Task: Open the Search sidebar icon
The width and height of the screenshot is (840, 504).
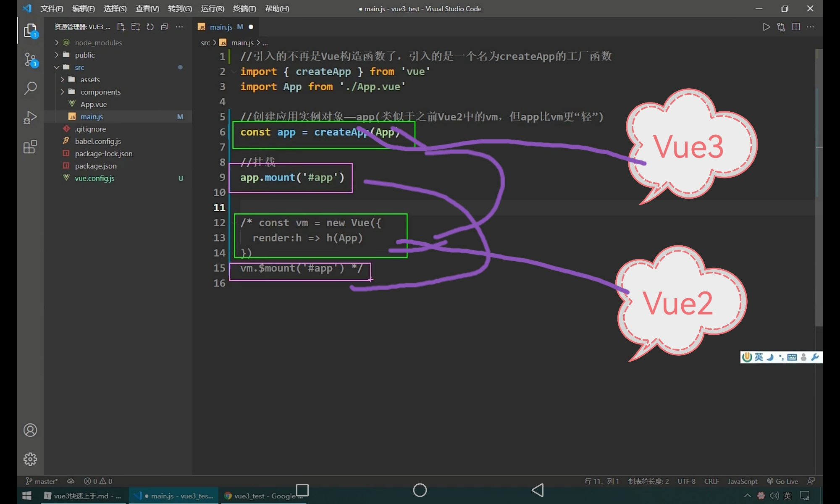Action: 30,88
